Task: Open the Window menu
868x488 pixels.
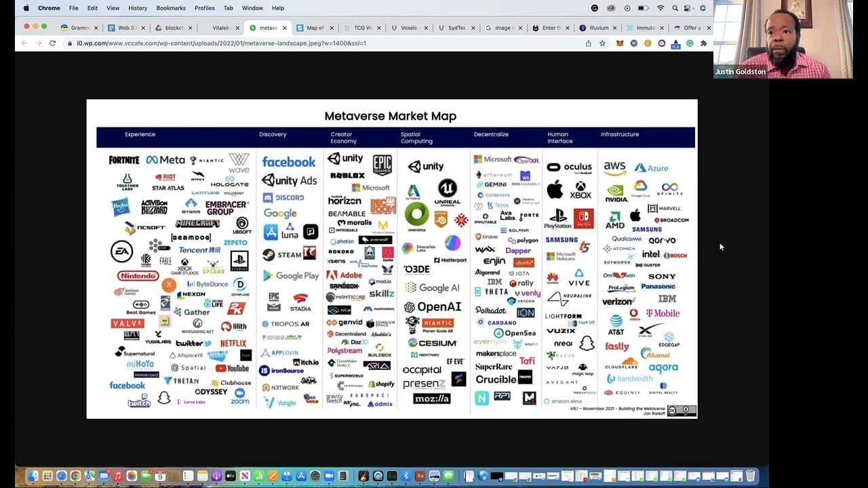Action: click(252, 8)
